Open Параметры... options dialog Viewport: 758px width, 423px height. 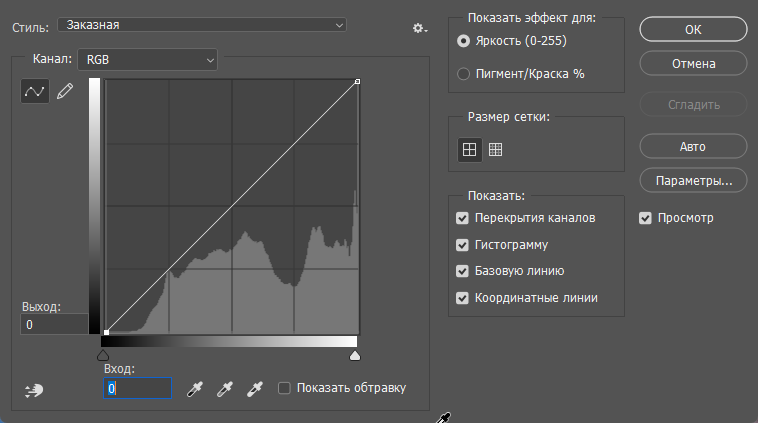pyautogui.click(x=693, y=181)
